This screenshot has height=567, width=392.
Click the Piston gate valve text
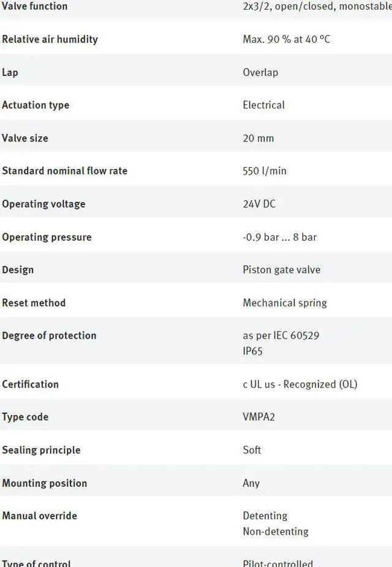[x=281, y=270]
